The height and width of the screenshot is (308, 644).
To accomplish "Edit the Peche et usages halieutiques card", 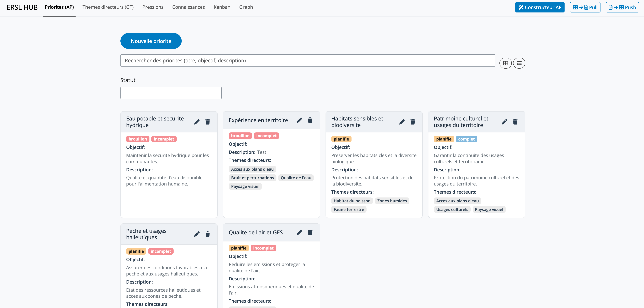I will click(x=197, y=234).
